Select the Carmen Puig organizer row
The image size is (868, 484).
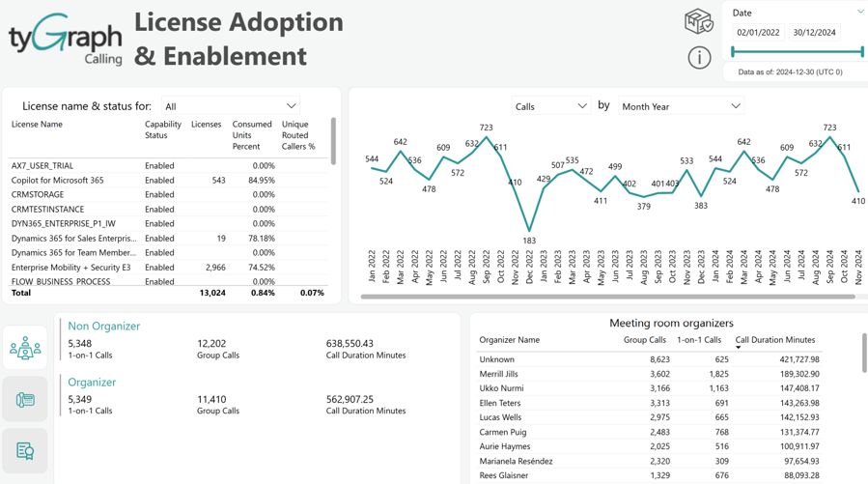tap(650, 432)
